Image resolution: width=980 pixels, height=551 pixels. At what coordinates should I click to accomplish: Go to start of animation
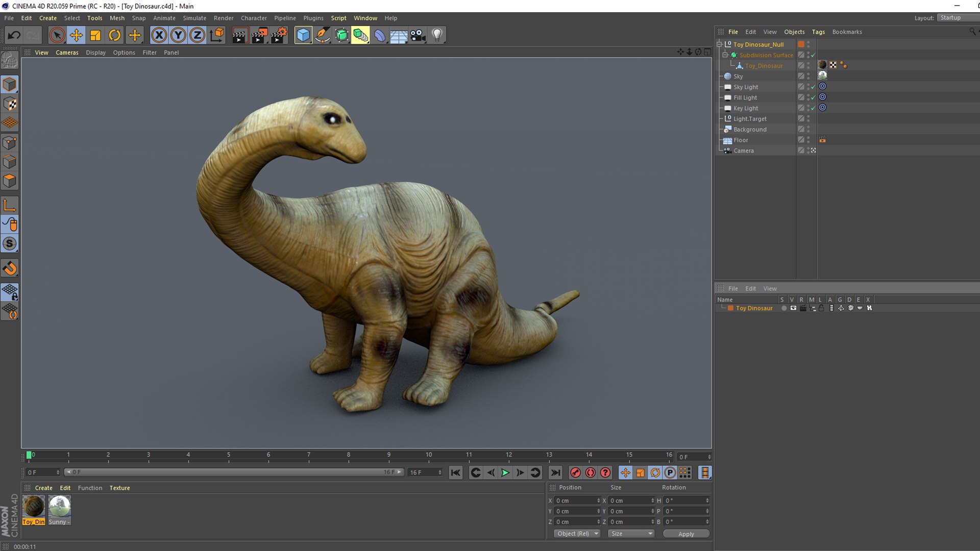456,473
